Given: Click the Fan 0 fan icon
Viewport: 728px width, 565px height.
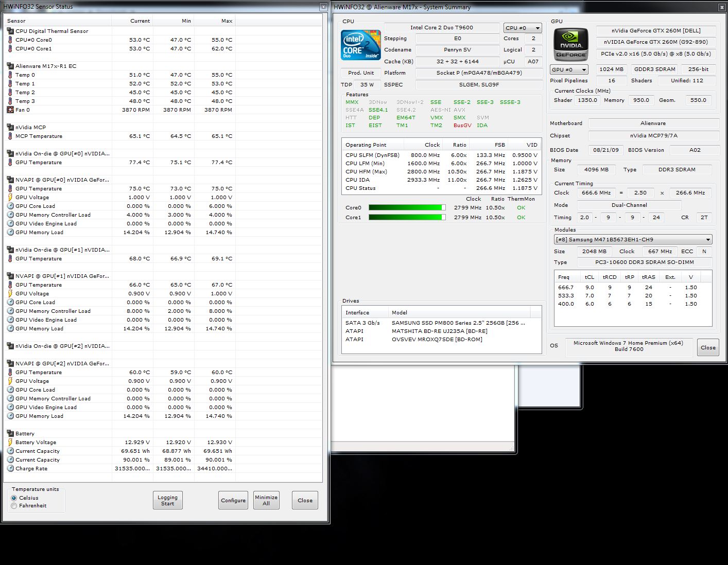Looking at the screenshot, I should [x=10, y=110].
